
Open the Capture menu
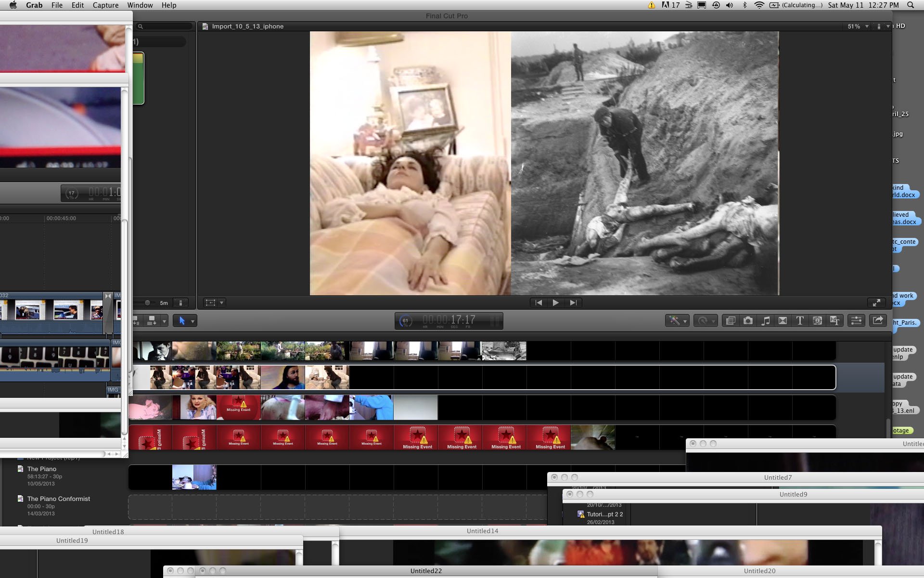[x=105, y=5]
